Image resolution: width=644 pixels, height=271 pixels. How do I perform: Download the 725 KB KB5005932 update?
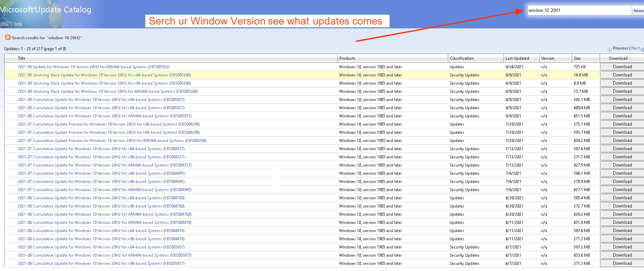(x=622, y=67)
